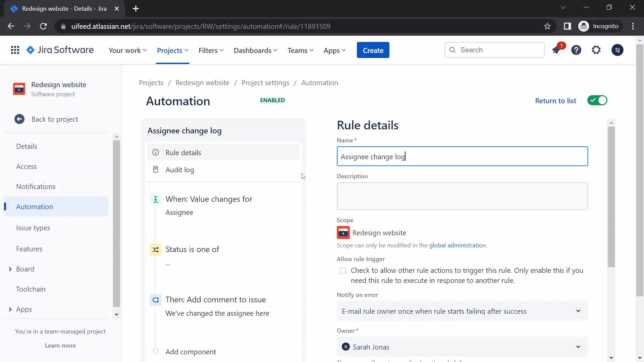Open the notifications icon with badge

(556, 50)
